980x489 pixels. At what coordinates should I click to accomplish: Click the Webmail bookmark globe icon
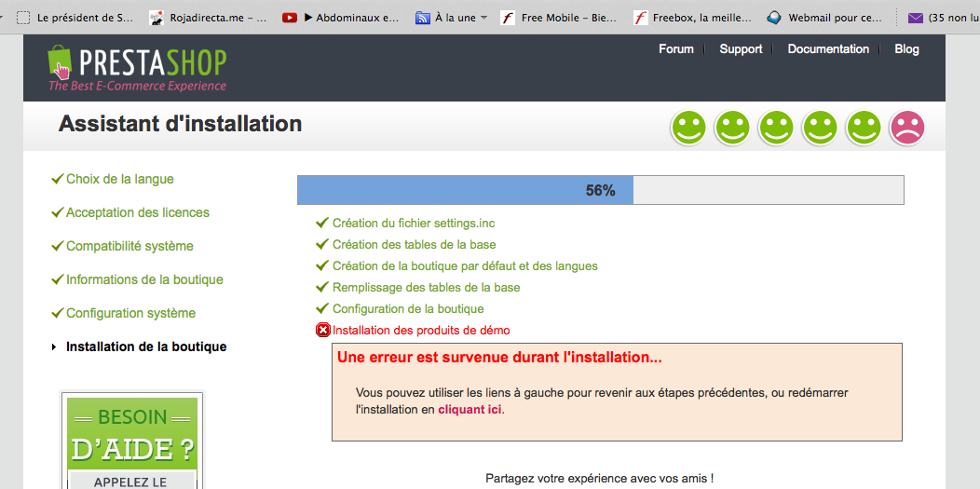pyautogui.click(x=774, y=18)
